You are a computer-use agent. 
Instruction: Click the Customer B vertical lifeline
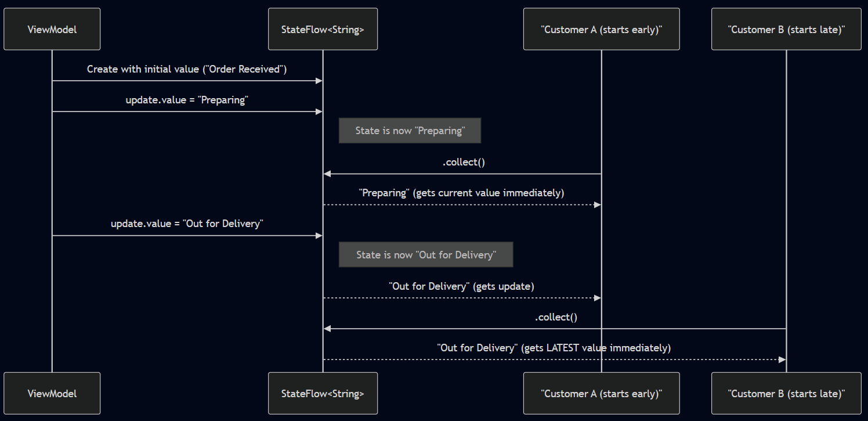pos(786,174)
